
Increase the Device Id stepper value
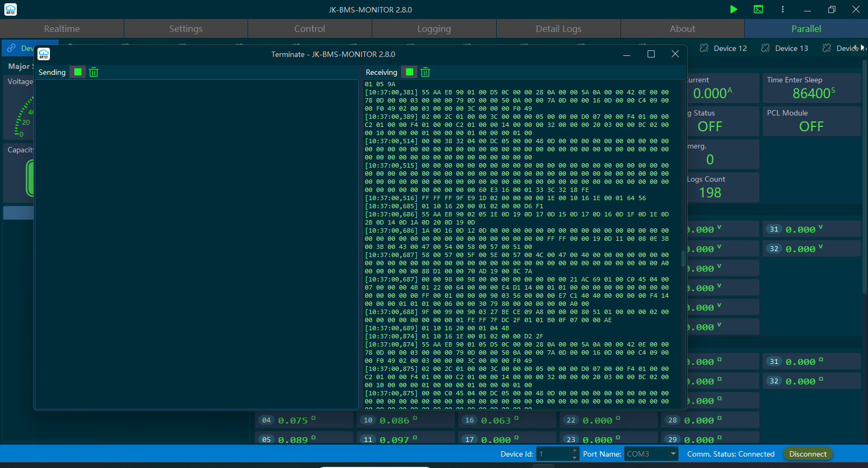(x=575, y=451)
